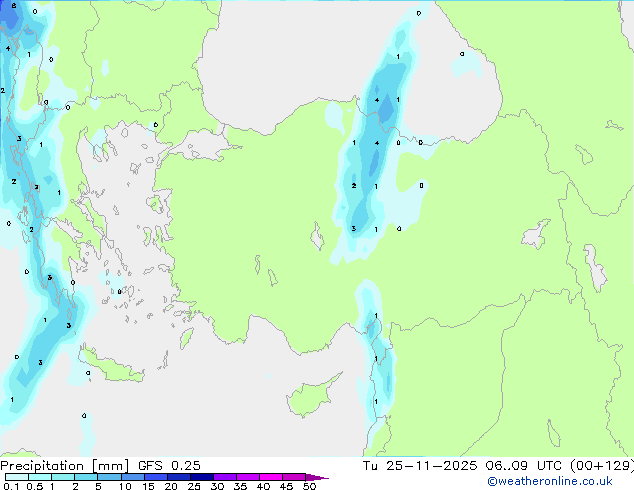This screenshot has width=634, height=490.
Task: Choose the 20–25 mm legend color box
Action: 179,477
